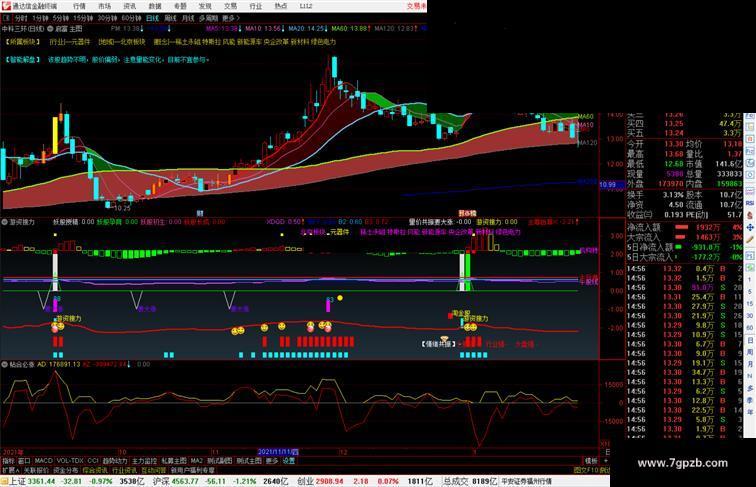Open the 数据 menu
Viewport: 756px width, 487px height.
click(155, 6)
